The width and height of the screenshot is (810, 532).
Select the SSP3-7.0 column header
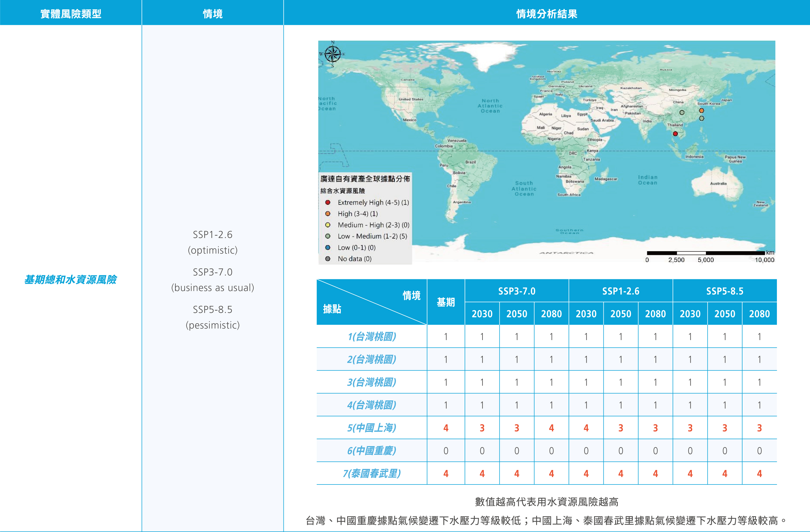(x=517, y=291)
